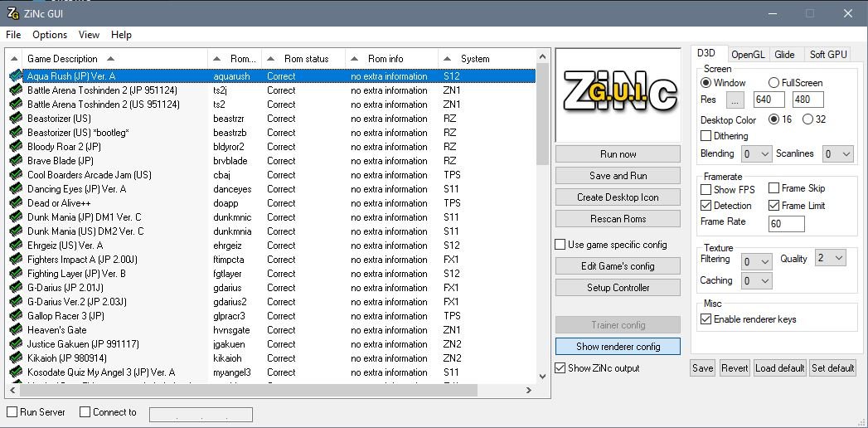The image size is (868, 428).
Task: Click the ROM icon beside Fighting Layer (JP) Ver. B
Action: 16,274
